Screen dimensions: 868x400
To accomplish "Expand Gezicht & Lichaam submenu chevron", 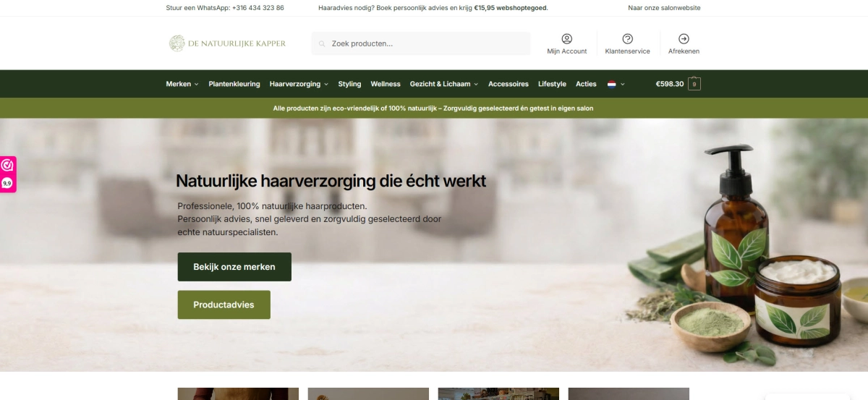I will pyautogui.click(x=476, y=85).
